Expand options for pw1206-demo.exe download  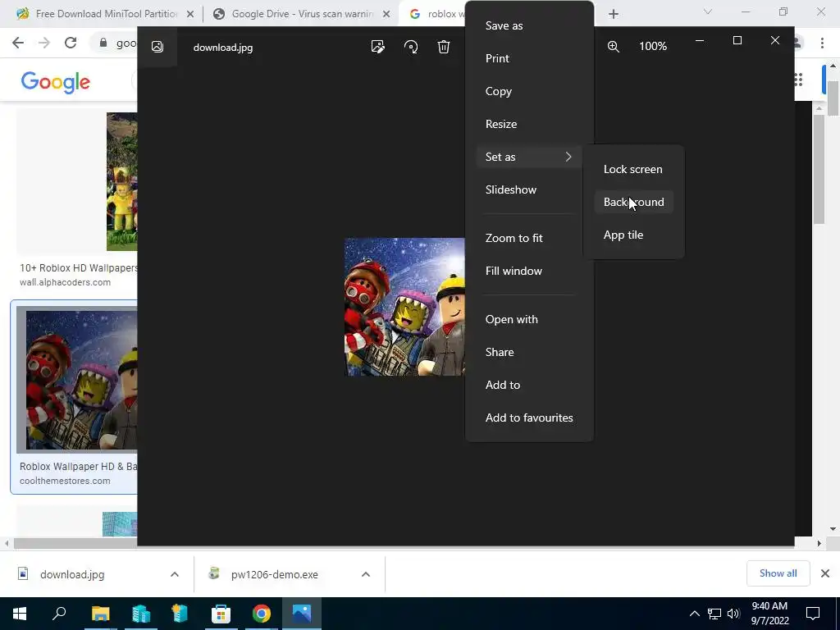[x=366, y=574]
